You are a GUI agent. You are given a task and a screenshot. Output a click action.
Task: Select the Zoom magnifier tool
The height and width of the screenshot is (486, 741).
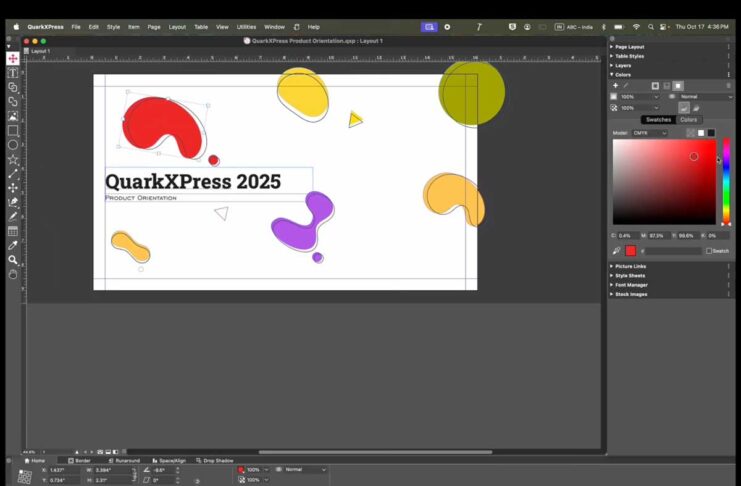pyautogui.click(x=13, y=260)
